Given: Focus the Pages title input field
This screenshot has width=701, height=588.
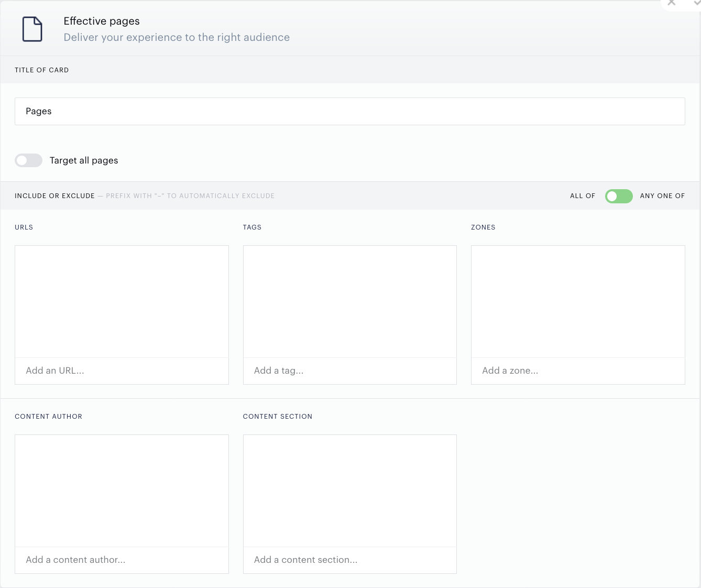Looking at the screenshot, I should pyautogui.click(x=350, y=111).
